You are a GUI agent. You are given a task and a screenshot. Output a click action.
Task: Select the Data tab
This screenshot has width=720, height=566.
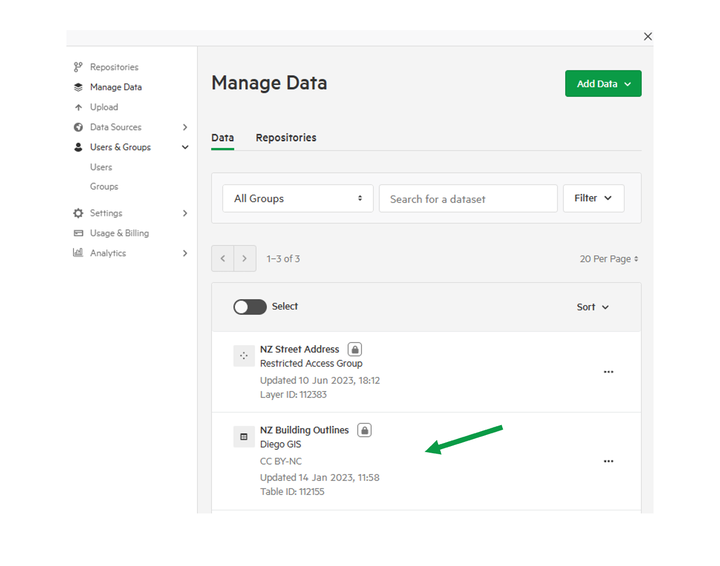222,138
